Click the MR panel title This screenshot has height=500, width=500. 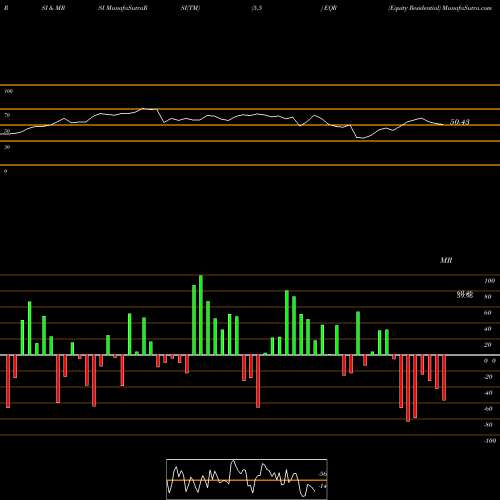pos(446,260)
